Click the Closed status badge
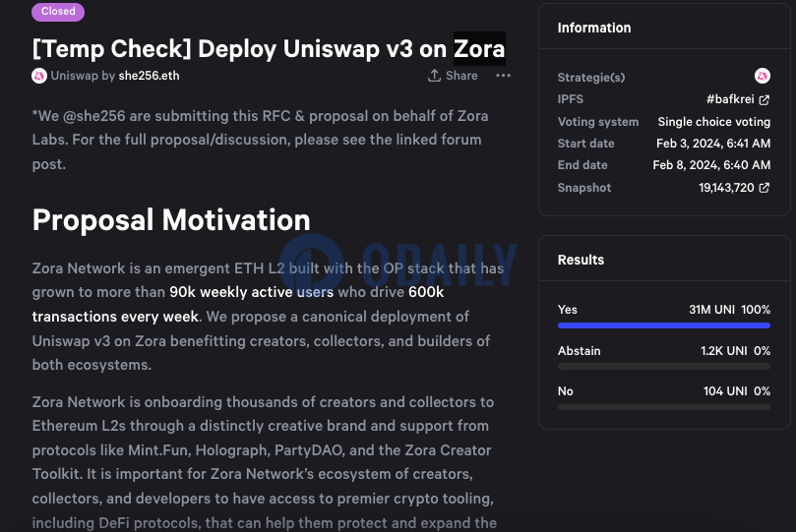The height and width of the screenshot is (532, 796). [x=58, y=11]
